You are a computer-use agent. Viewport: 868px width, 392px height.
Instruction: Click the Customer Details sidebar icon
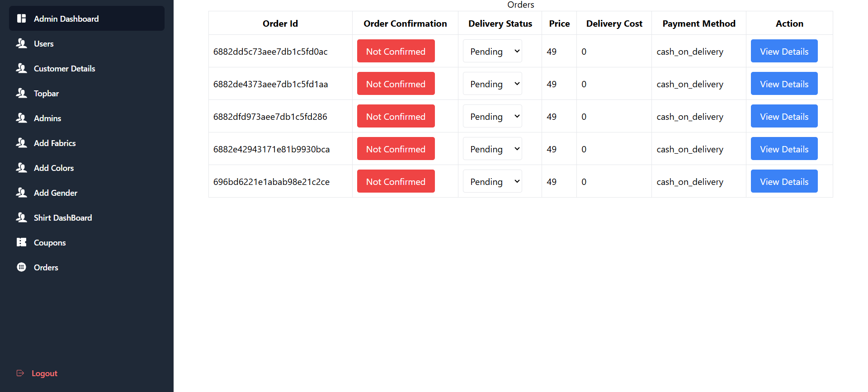[21, 68]
